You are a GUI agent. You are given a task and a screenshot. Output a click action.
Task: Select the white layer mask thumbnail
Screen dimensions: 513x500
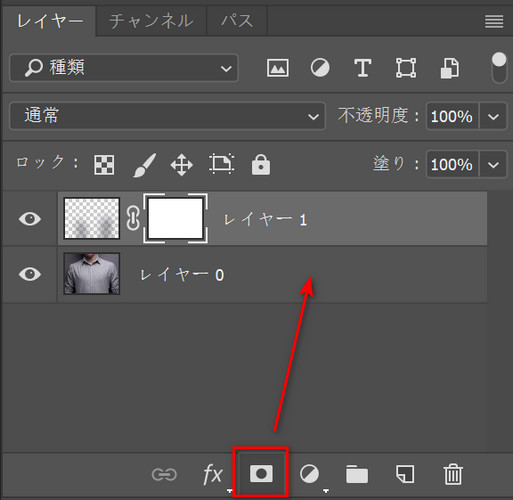point(175,218)
